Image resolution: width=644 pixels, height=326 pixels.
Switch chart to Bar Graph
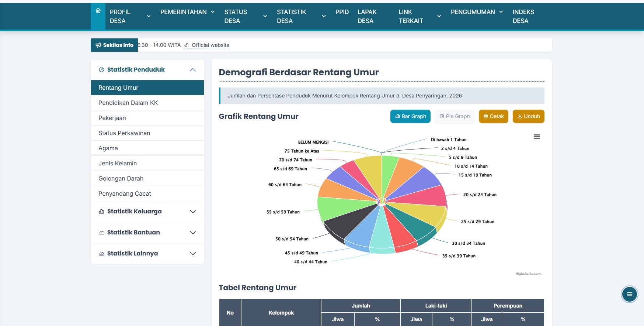pos(410,116)
